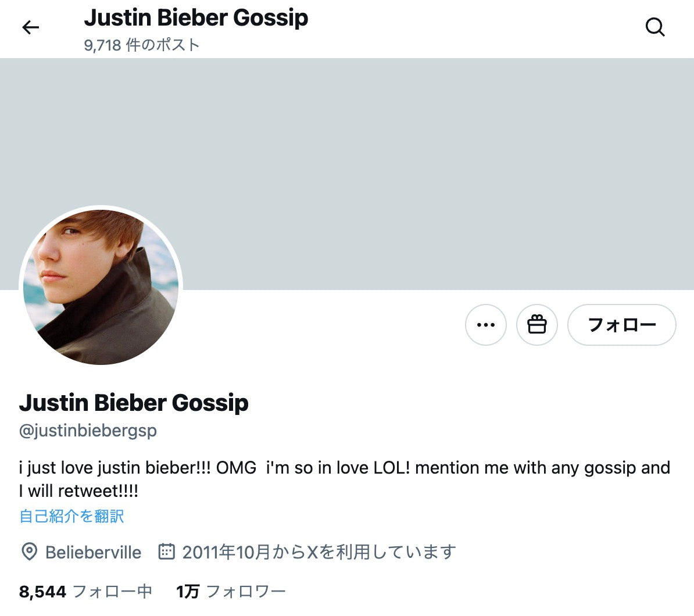Open the three-dots more options button
Screen dimensions: 694x616
tap(486, 325)
